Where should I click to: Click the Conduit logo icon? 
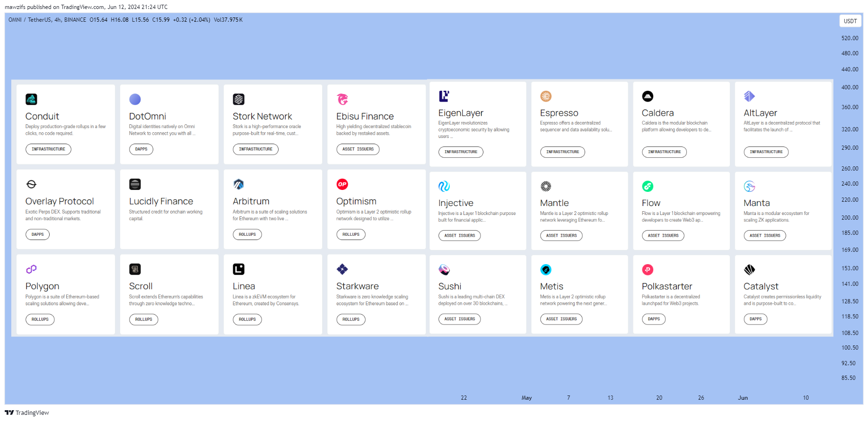31,99
